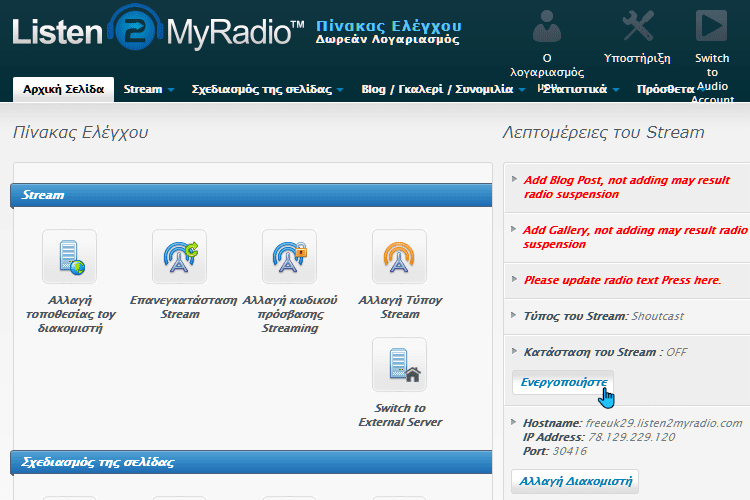Open the Add Blog Post warning link
The image size is (750, 500).
626,187
